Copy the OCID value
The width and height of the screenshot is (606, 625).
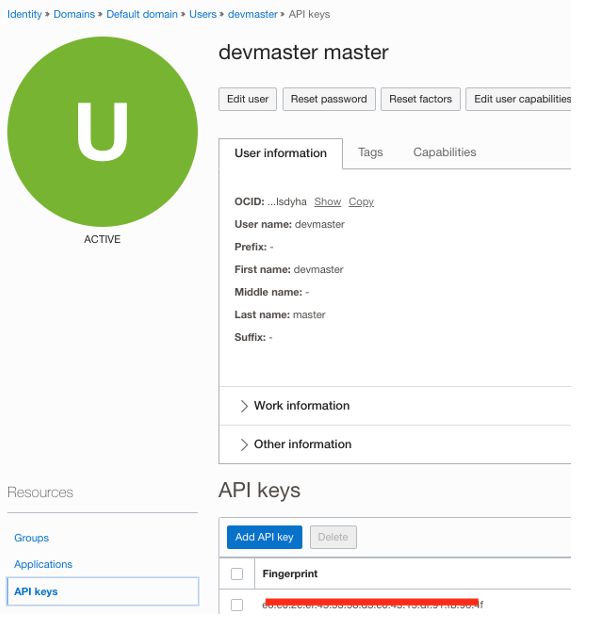coord(361,202)
